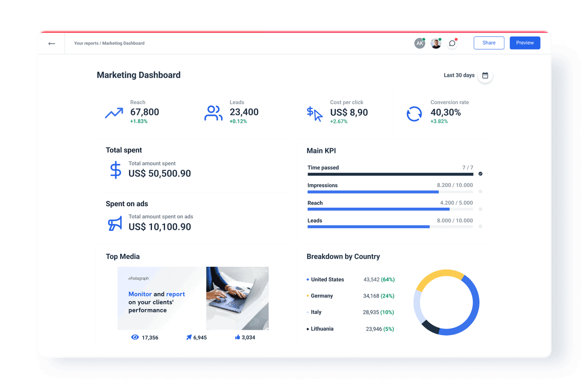Click the Top Media promotional thumbnail
Screen dimensions: 588x389
pos(193,298)
